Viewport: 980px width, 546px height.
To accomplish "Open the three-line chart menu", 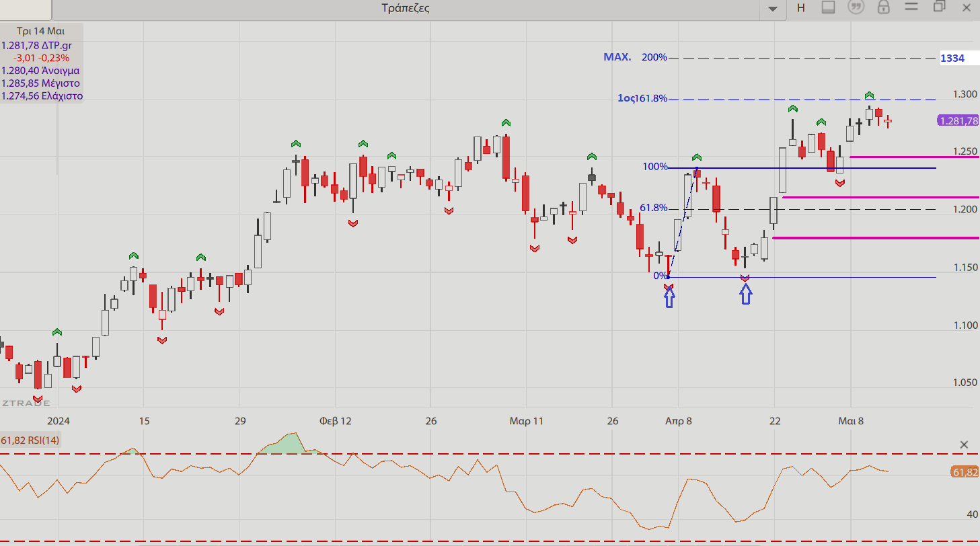I will pos(911,7).
